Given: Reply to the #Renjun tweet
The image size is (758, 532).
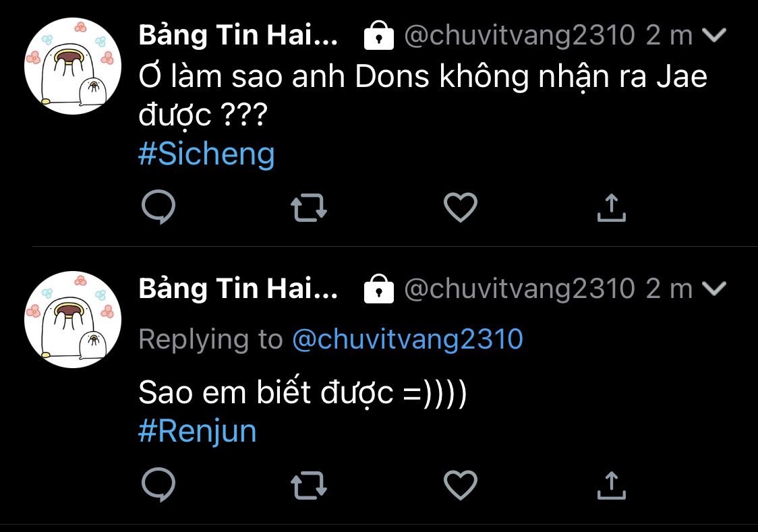Looking at the screenshot, I should [x=158, y=484].
